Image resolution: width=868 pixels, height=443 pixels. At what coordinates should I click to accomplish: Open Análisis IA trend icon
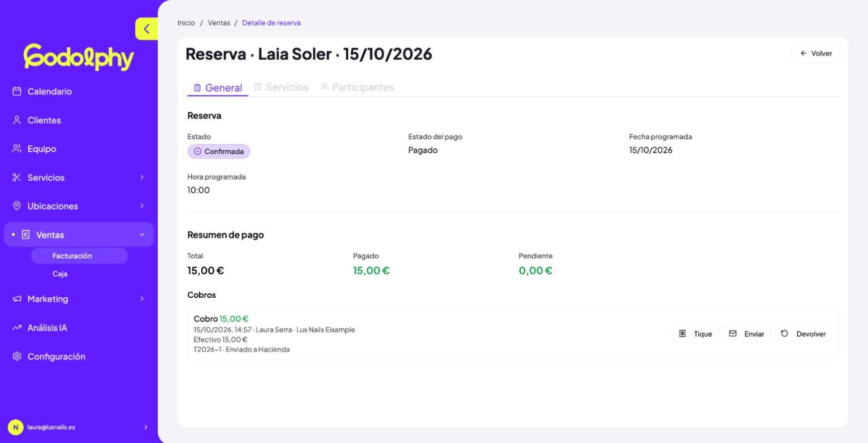(17, 328)
